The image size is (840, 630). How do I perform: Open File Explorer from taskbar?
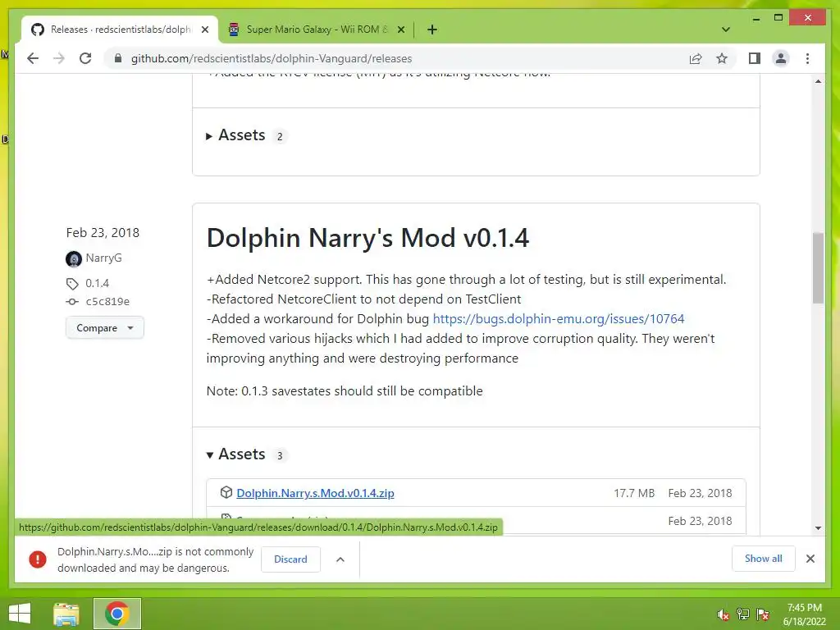[66, 614]
